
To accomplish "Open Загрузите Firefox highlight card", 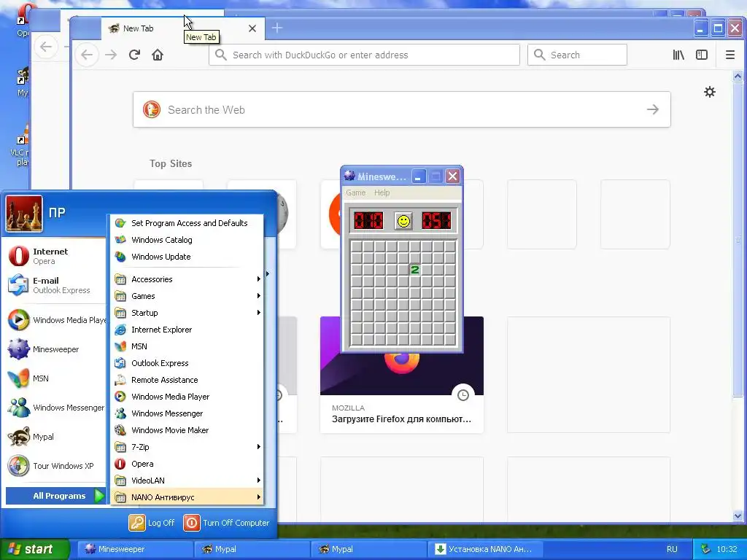I will pyautogui.click(x=402, y=375).
